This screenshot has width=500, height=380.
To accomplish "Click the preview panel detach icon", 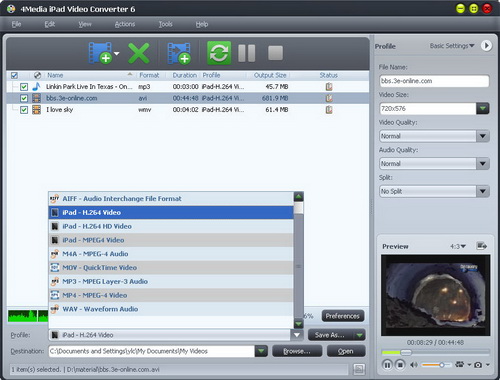I will tap(482, 246).
